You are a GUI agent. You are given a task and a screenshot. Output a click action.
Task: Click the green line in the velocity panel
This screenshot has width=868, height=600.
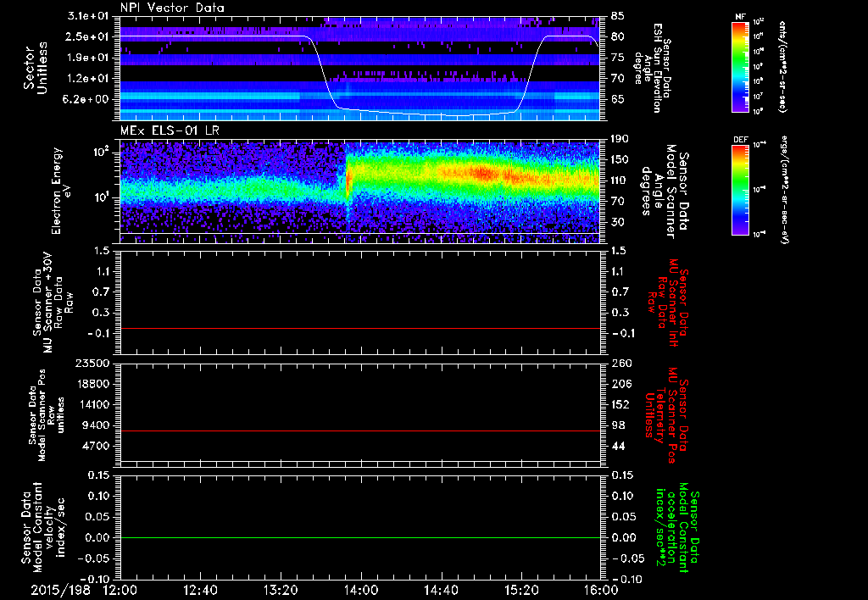(x=360, y=537)
